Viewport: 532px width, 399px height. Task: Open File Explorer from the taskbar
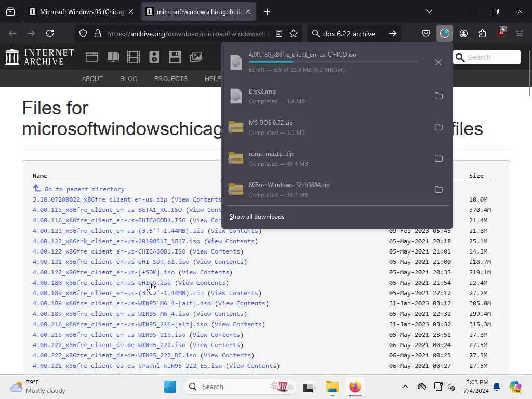pos(332,387)
